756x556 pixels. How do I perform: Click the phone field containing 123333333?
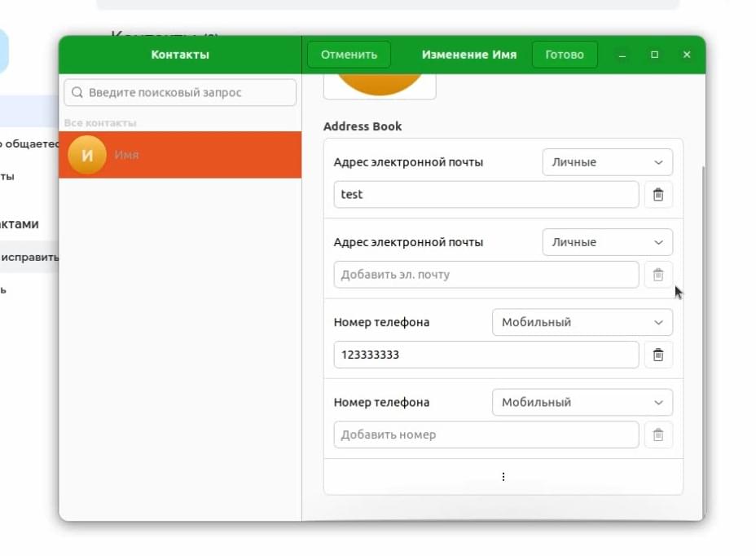[486, 355]
